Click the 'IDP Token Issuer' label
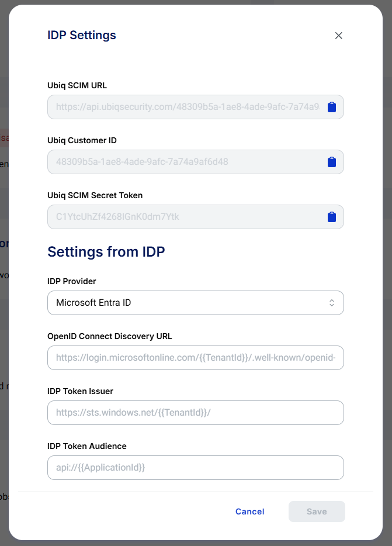Viewport: 392px width, 546px height. pyautogui.click(x=81, y=392)
